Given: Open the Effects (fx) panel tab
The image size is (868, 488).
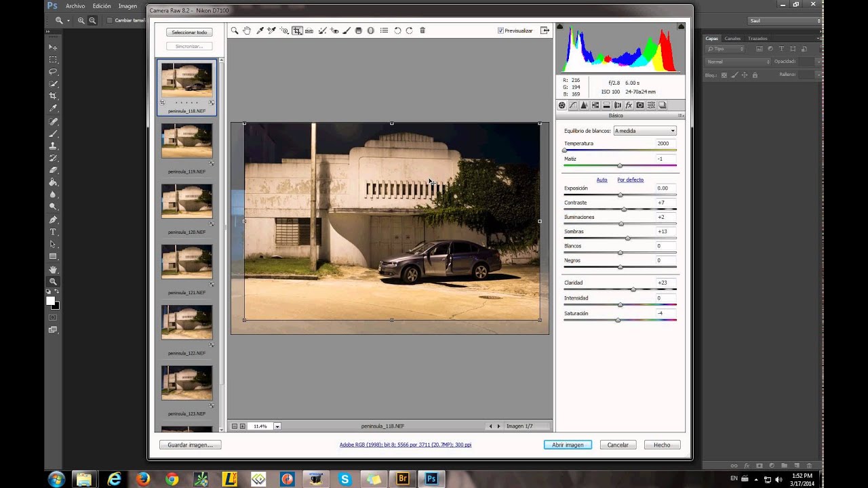Looking at the screenshot, I should (x=629, y=105).
